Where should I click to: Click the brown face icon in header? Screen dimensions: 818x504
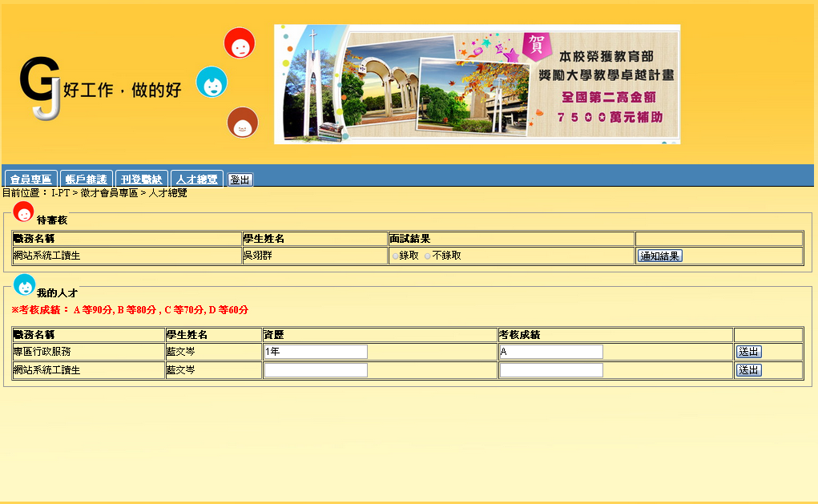243,123
